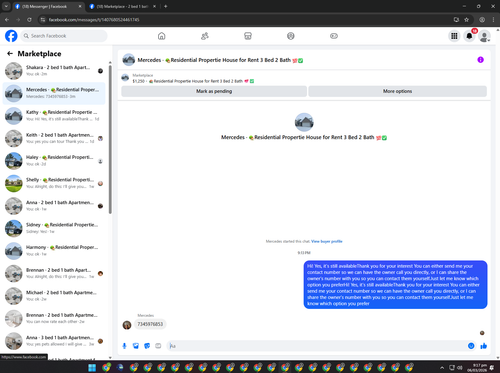Open the clock and date in taskbar
This screenshot has height=373, width=500.
click(477, 368)
